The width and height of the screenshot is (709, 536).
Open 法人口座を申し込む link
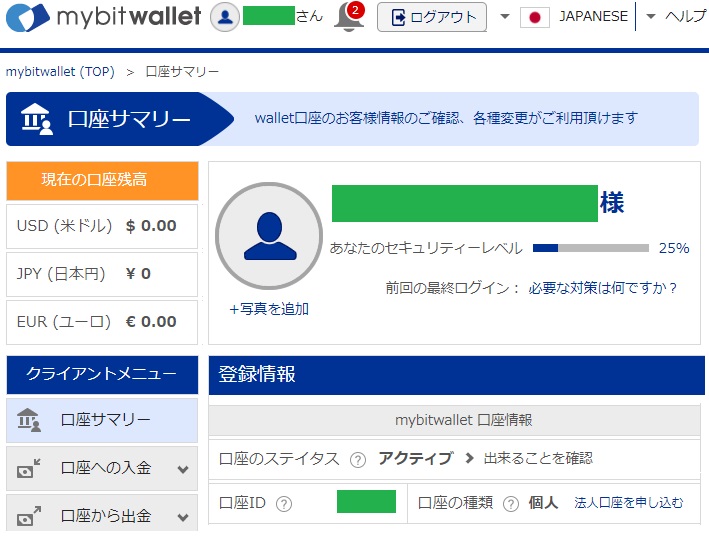point(629,503)
